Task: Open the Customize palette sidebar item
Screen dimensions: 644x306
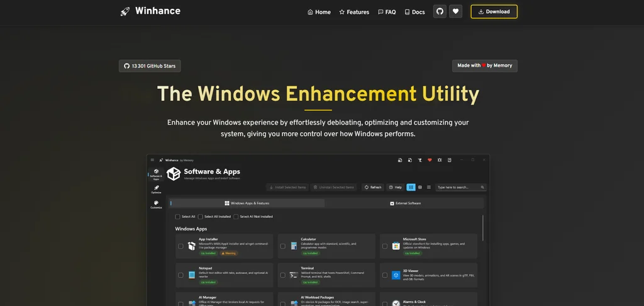Action: coord(156,205)
